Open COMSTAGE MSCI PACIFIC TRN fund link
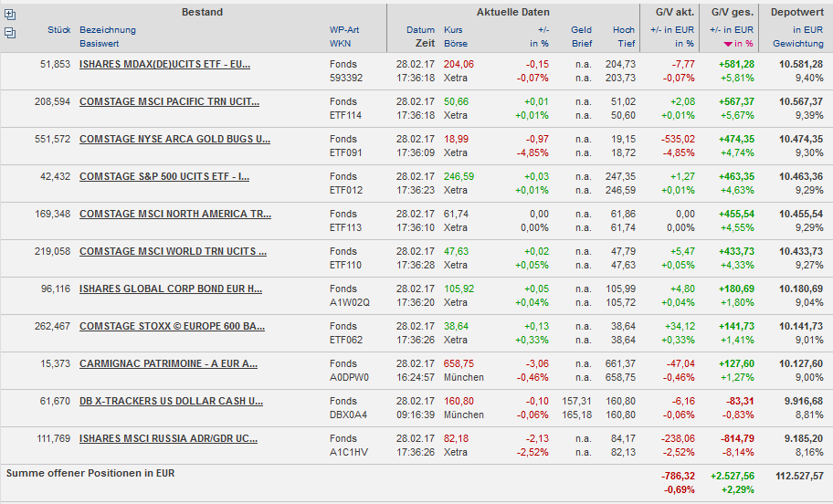Viewport: 833px width, 504px height. click(174, 101)
